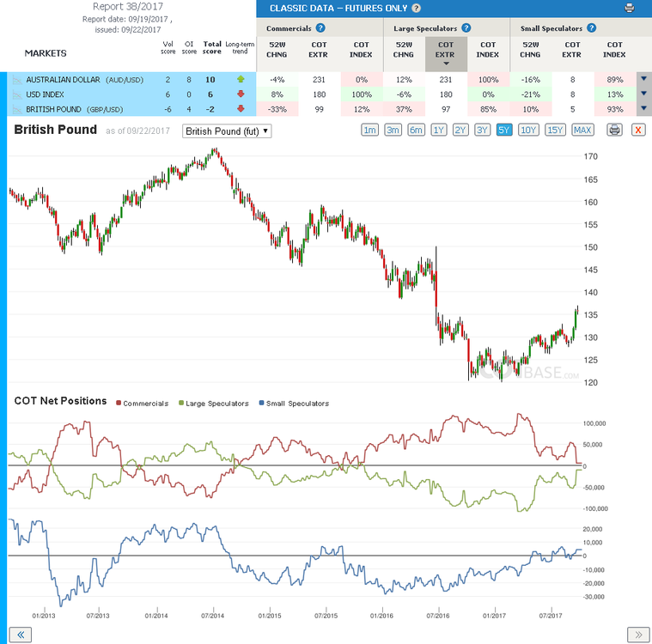
Task: Open help icon next to Commercials
Action: tap(320, 28)
